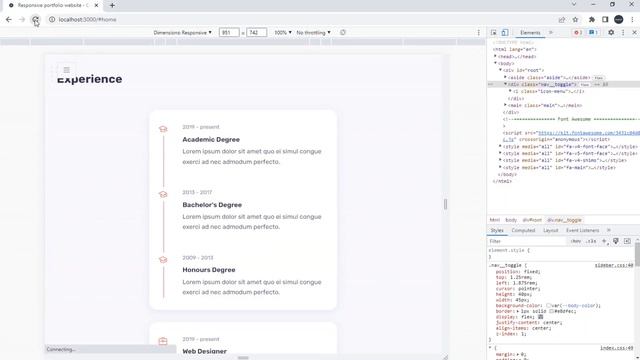Switch to the Layout tab
This screenshot has width=640, height=360.
(550, 230)
